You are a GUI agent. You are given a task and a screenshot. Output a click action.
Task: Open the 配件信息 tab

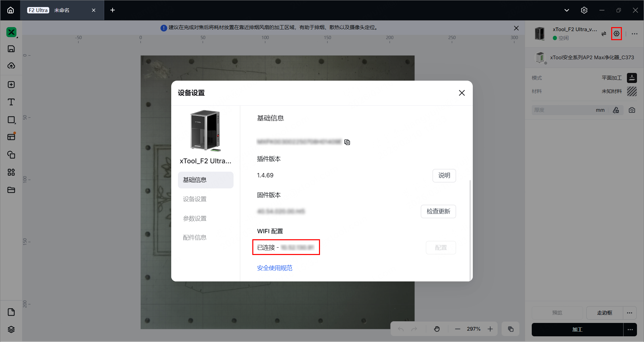[195, 238]
